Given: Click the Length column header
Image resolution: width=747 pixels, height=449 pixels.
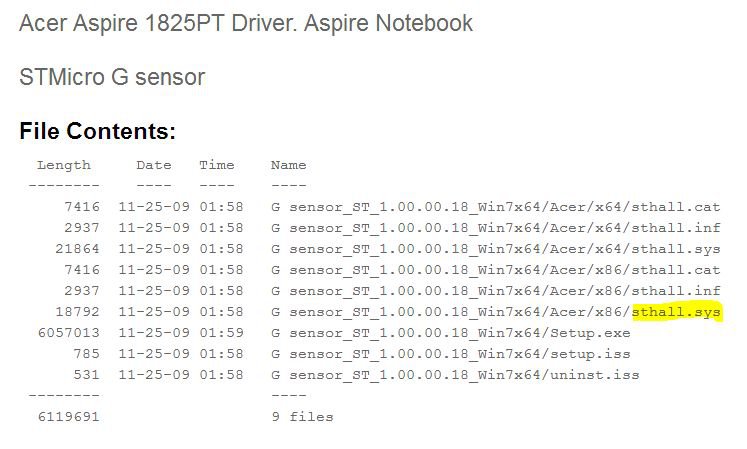Looking at the screenshot, I should pyautogui.click(x=64, y=165).
